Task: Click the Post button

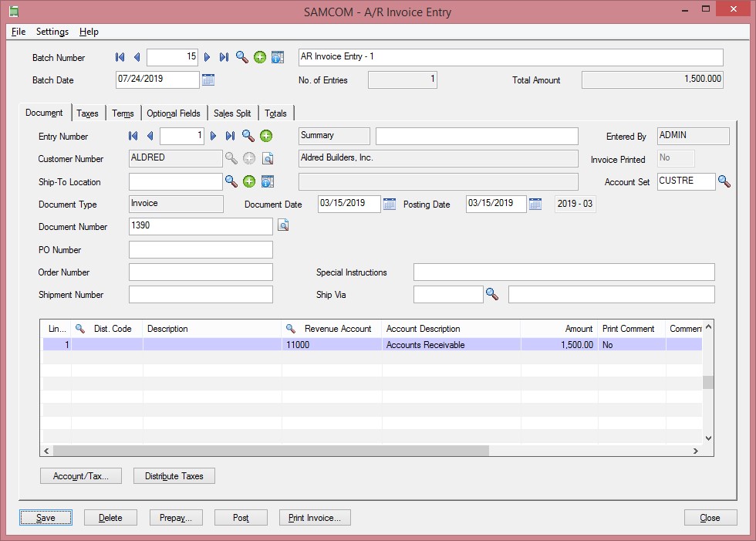Action: (x=241, y=518)
